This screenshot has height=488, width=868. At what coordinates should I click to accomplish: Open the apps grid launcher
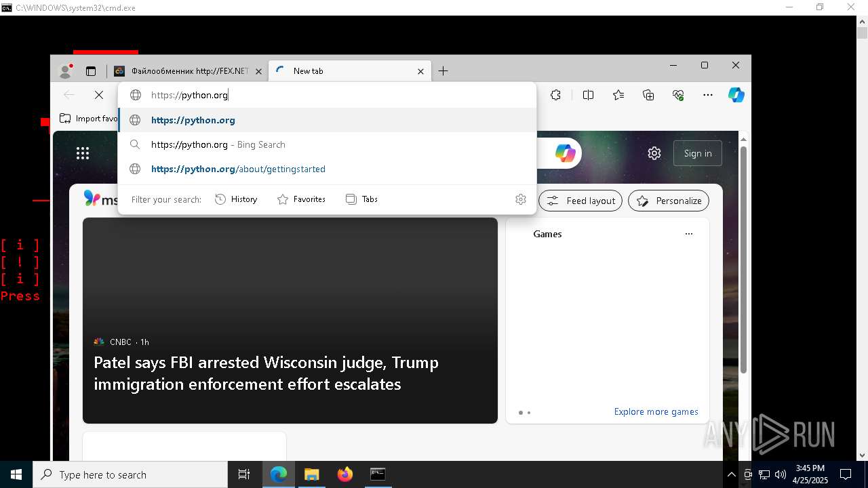(x=83, y=153)
